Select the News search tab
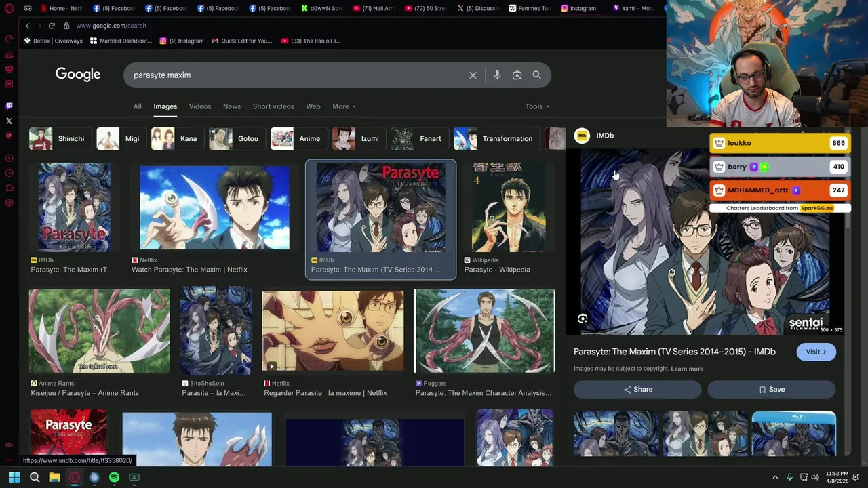Image resolution: width=868 pixels, height=488 pixels. (x=232, y=106)
